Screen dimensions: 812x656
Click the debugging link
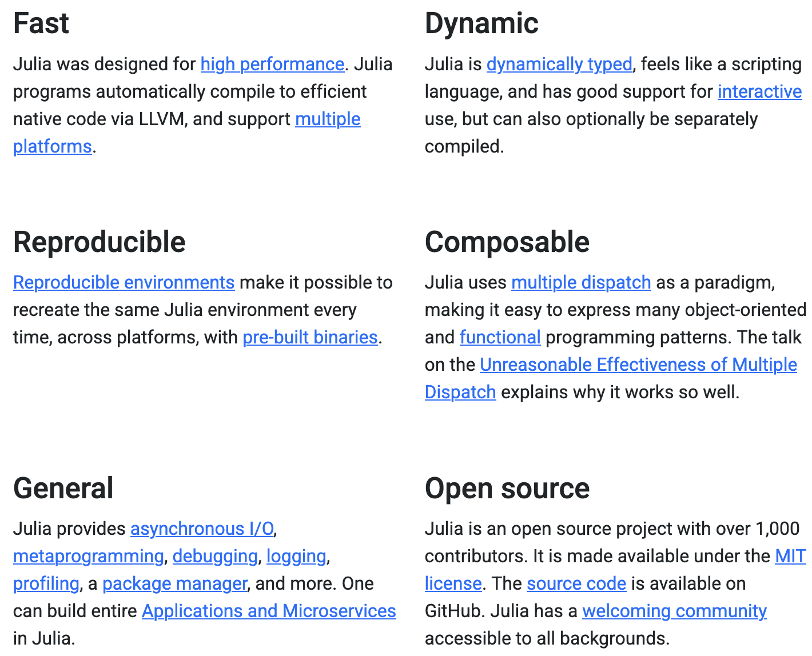(215, 556)
